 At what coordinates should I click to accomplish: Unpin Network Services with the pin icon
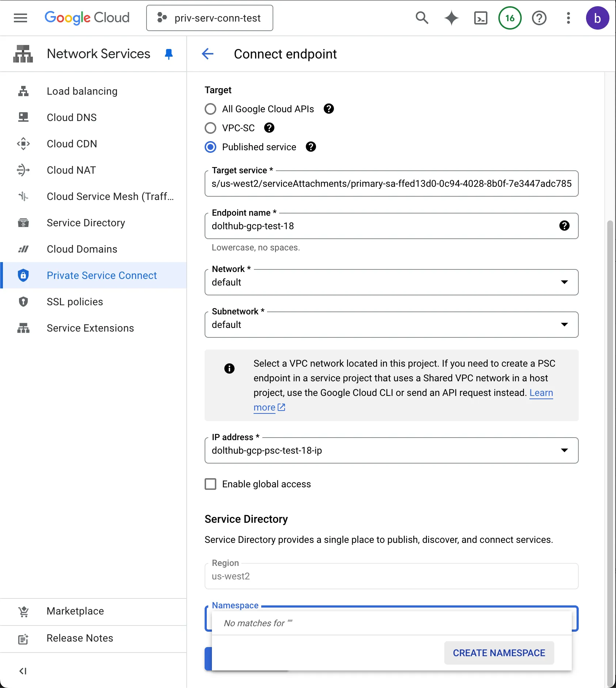pos(168,54)
